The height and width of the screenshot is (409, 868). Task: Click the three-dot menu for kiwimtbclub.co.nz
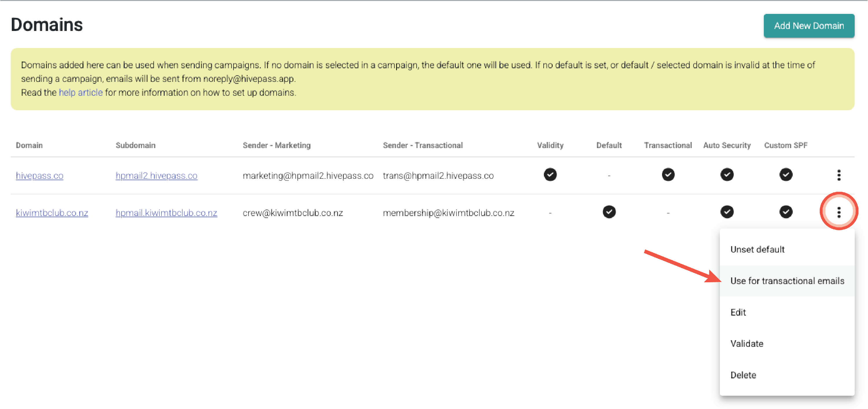click(839, 212)
